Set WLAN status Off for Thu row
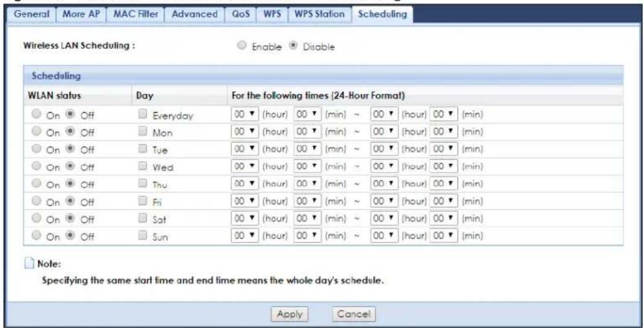 (x=70, y=184)
